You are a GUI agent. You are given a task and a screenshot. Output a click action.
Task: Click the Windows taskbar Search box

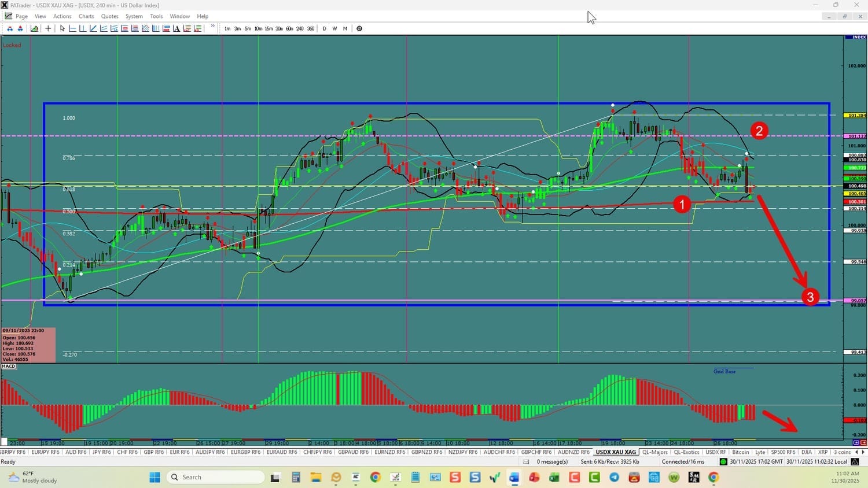[215, 478]
